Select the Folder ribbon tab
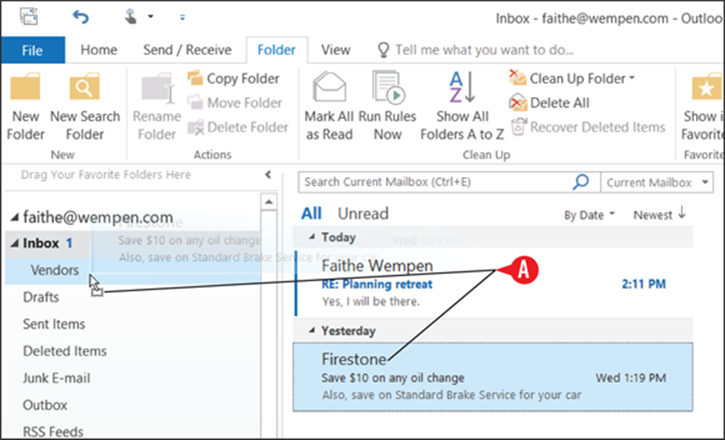The height and width of the screenshot is (440, 725). click(276, 50)
